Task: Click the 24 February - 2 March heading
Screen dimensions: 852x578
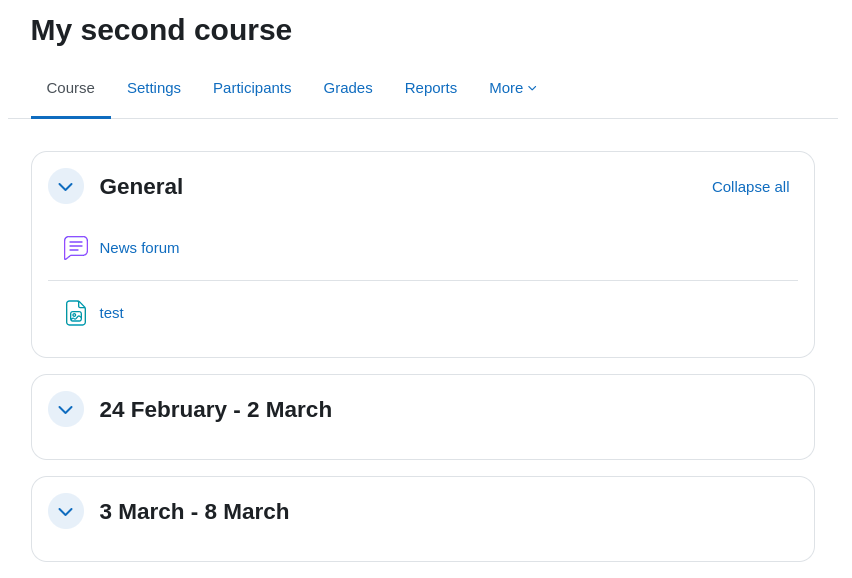Action: [215, 409]
